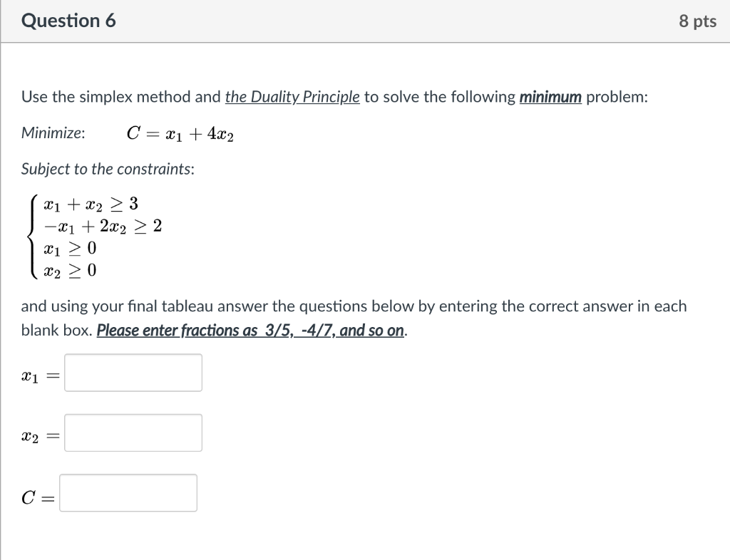Viewport: 730px width, 560px height.
Task: Click inside the x1 answer box
Action: (132, 372)
